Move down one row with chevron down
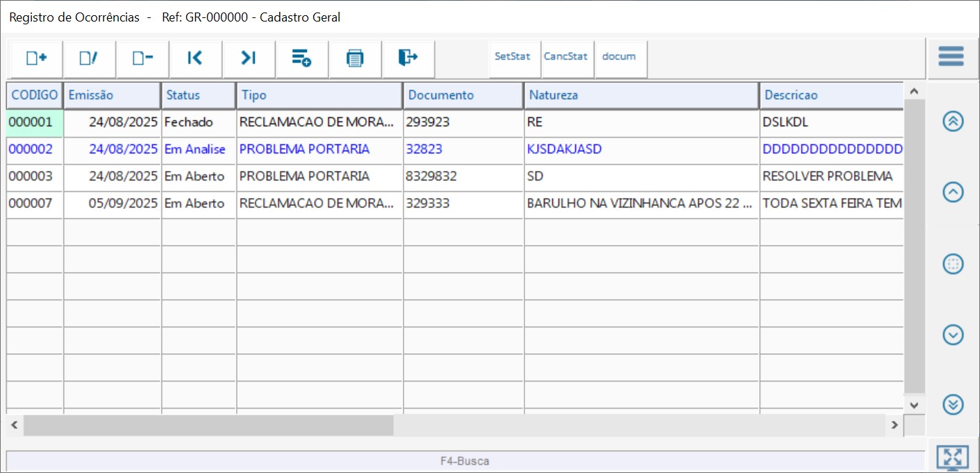The height and width of the screenshot is (473, 980). (x=953, y=335)
